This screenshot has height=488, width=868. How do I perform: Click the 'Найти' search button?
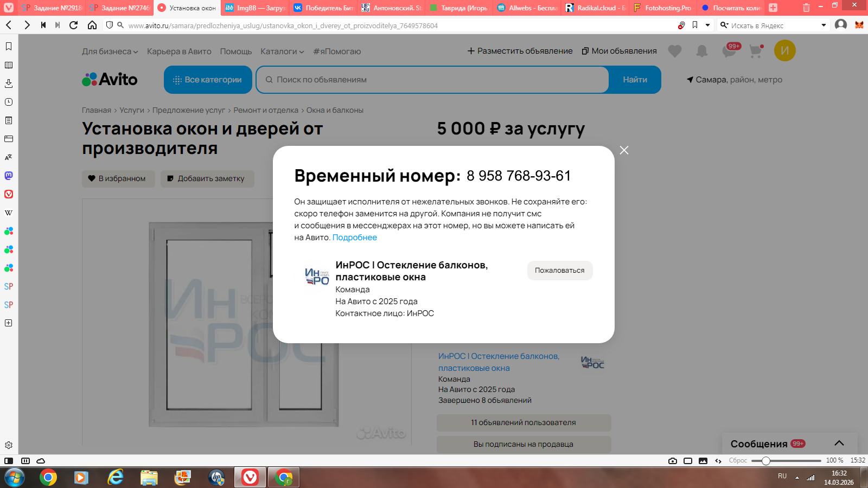635,80
